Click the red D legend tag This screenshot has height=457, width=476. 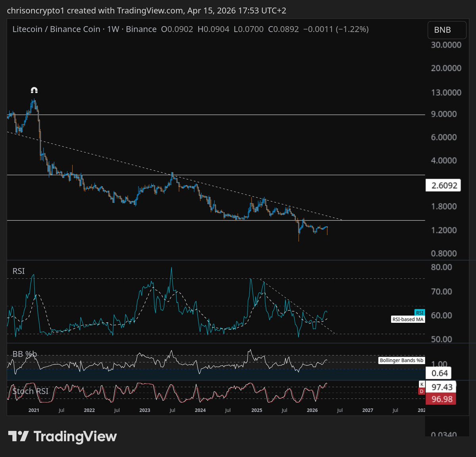[x=422, y=391]
